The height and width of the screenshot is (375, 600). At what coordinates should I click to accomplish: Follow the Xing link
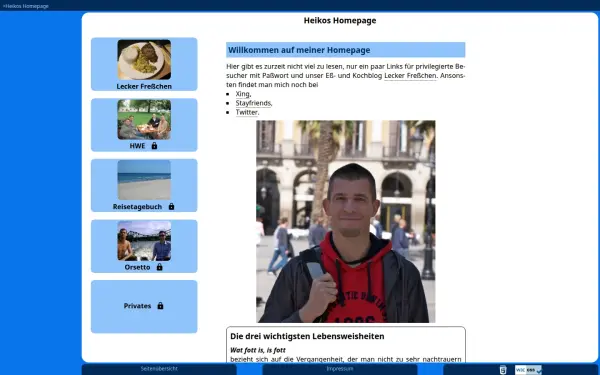[243, 94]
